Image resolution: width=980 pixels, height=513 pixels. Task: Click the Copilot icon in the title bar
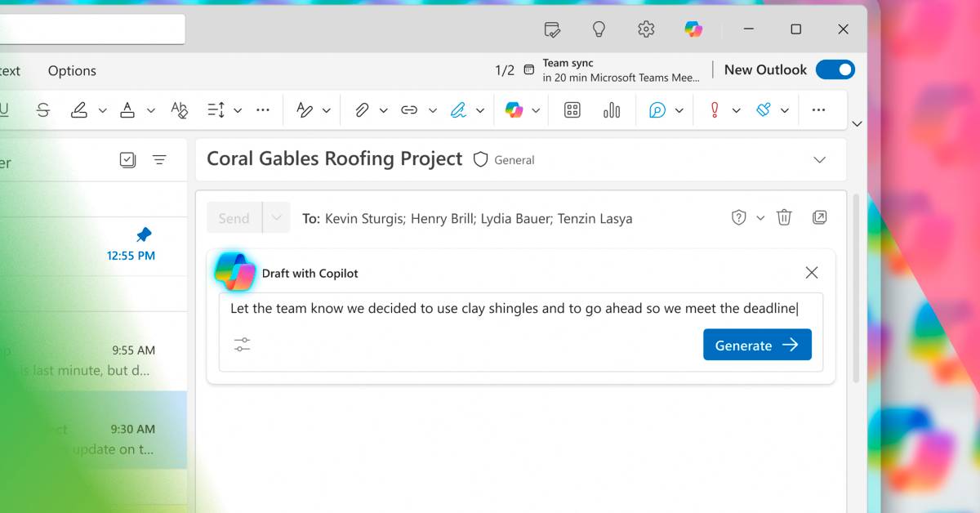693,29
